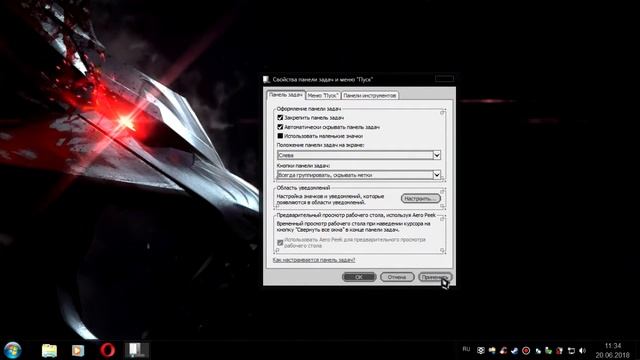The height and width of the screenshot is (360, 640).
Task: Click the red record circle tray icon
Action: tap(526, 351)
